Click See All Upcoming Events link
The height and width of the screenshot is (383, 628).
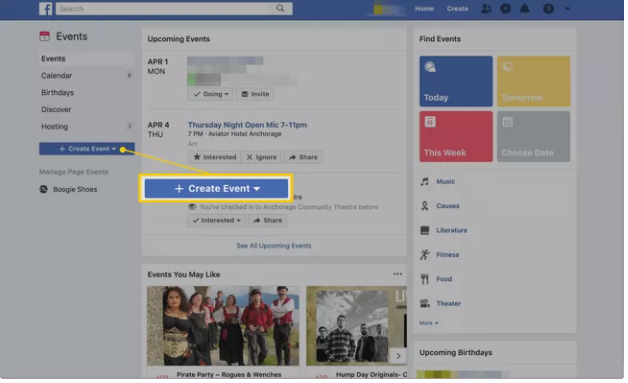pos(274,246)
